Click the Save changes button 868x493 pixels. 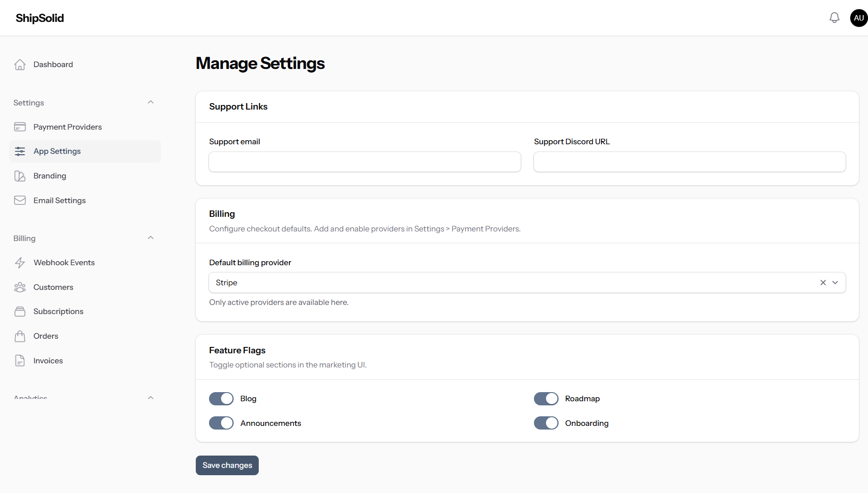(227, 465)
